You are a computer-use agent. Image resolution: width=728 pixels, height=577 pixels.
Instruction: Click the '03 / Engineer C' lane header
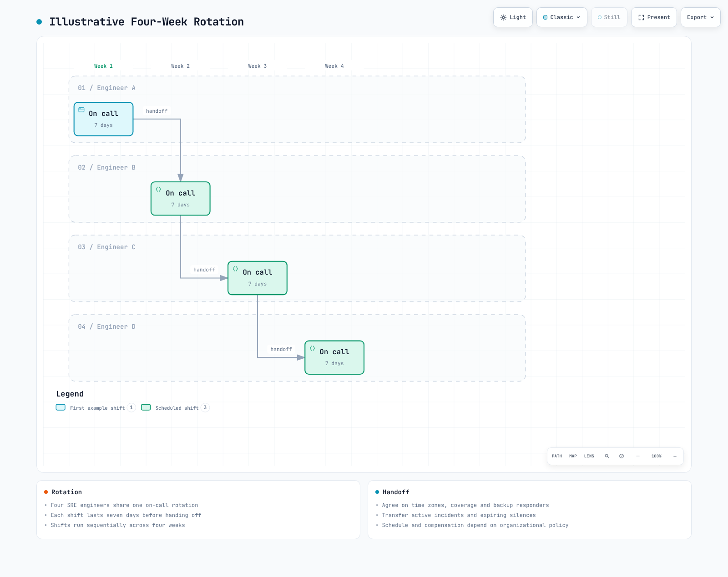coord(106,247)
